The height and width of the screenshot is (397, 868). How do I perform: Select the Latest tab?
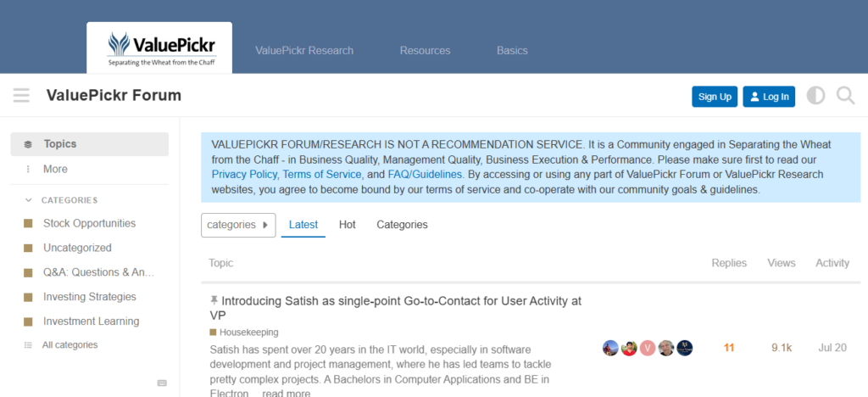click(303, 225)
